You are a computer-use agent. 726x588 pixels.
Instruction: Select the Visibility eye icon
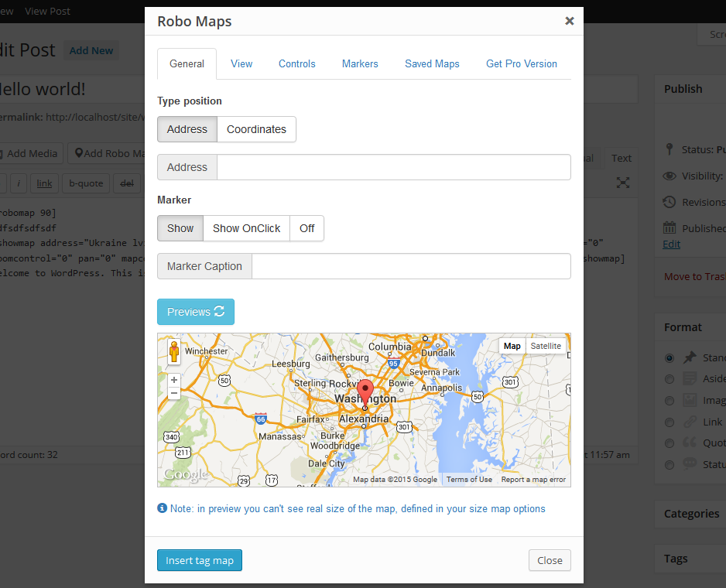pyautogui.click(x=669, y=176)
